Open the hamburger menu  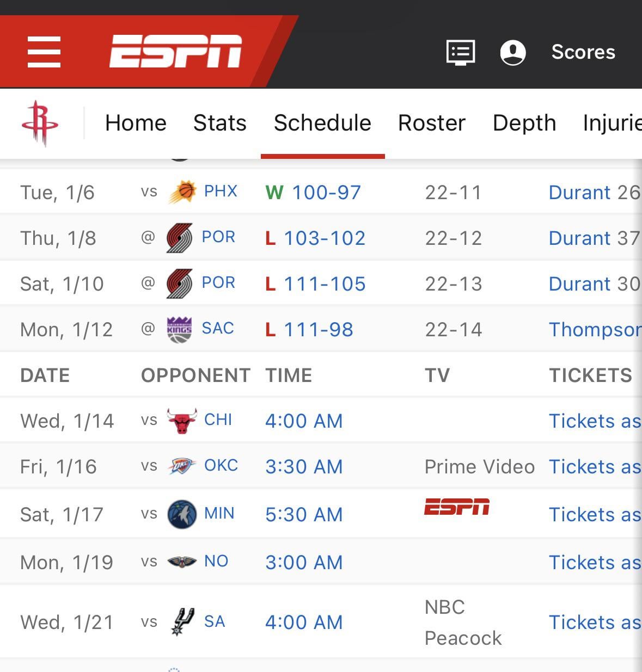(44, 52)
